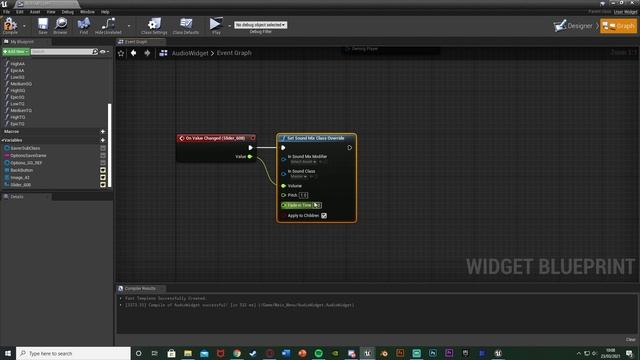Open the Window menu

pyautogui.click(x=87, y=12)
